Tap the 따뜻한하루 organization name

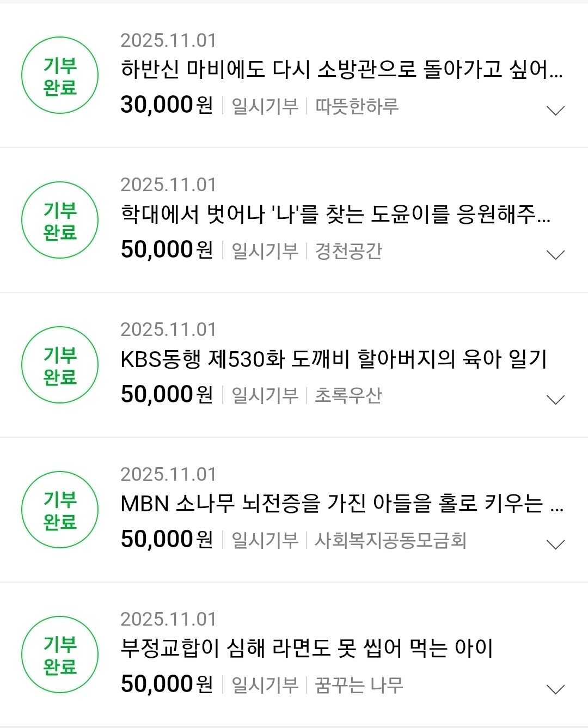click(357, 106)
